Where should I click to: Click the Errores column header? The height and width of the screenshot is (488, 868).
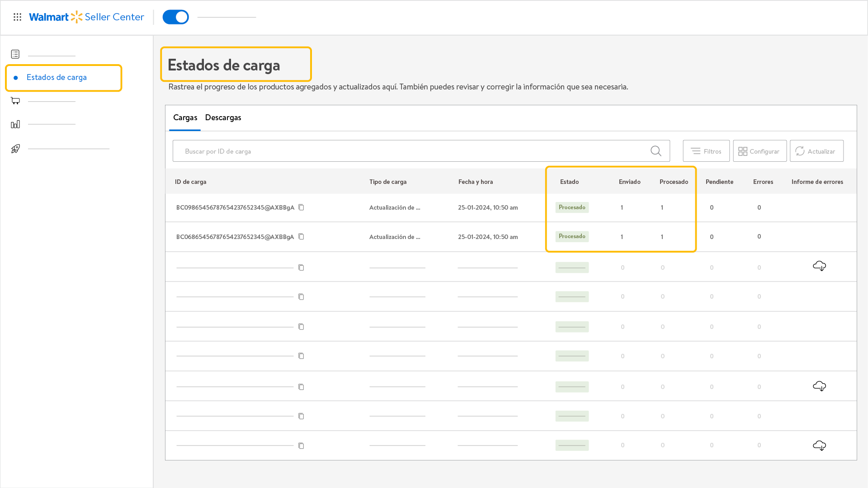tap(763, 182)
